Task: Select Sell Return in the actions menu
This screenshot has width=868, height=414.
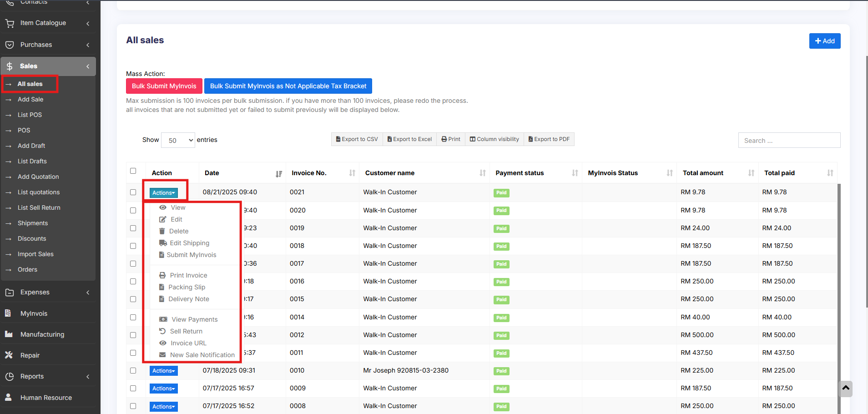Action: point(186,331)
